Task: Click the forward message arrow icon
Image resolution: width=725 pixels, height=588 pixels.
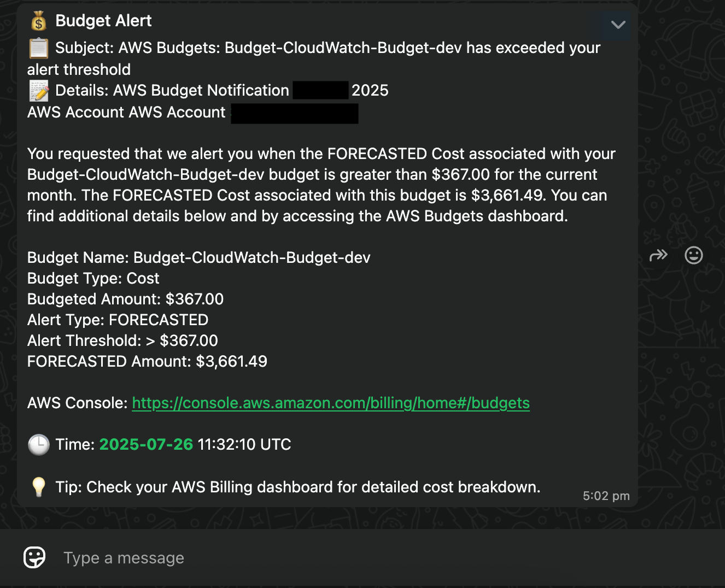Action: click(658, 255)
